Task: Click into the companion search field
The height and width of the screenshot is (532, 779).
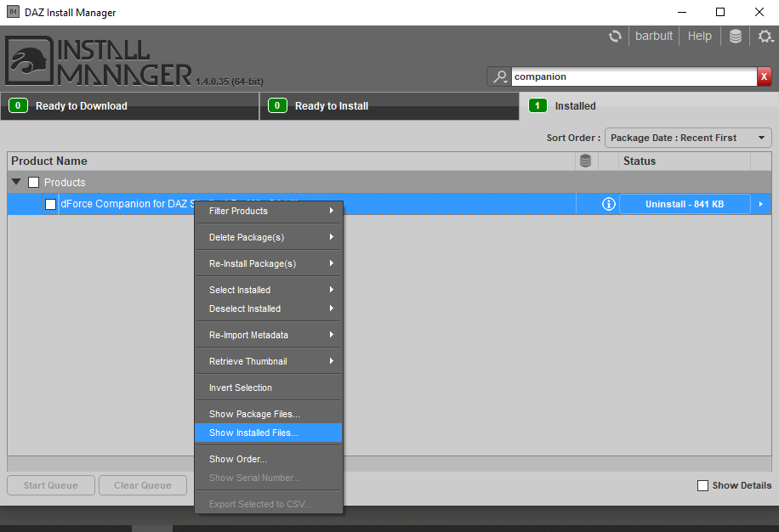Action: 634,76
